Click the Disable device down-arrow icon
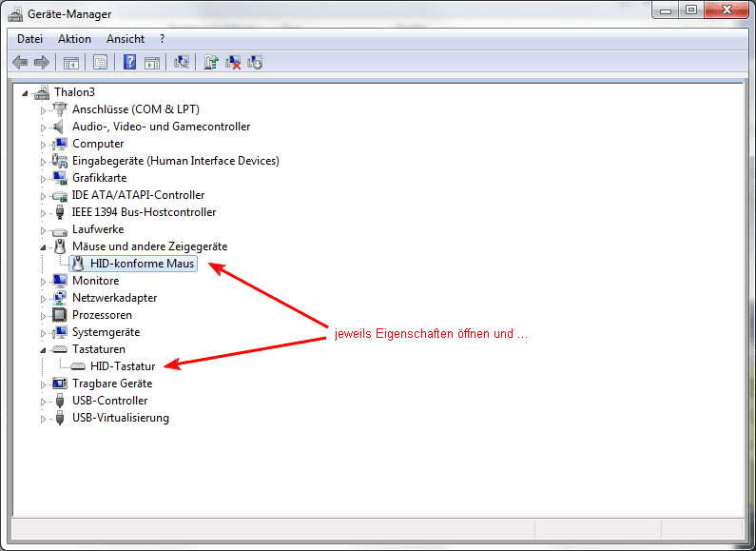 pyautogui.click(x=255, y=62)
